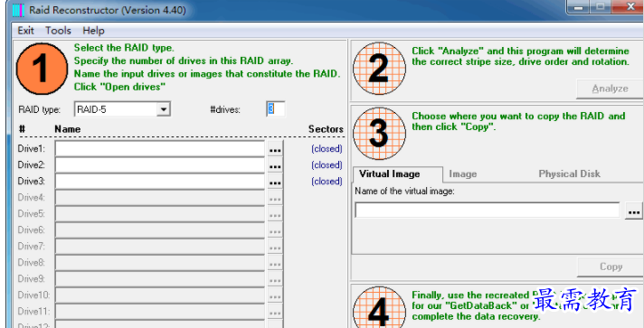Click the Drive5 name field
Screen dimensions: 644x328
click(x=160, y=214)
